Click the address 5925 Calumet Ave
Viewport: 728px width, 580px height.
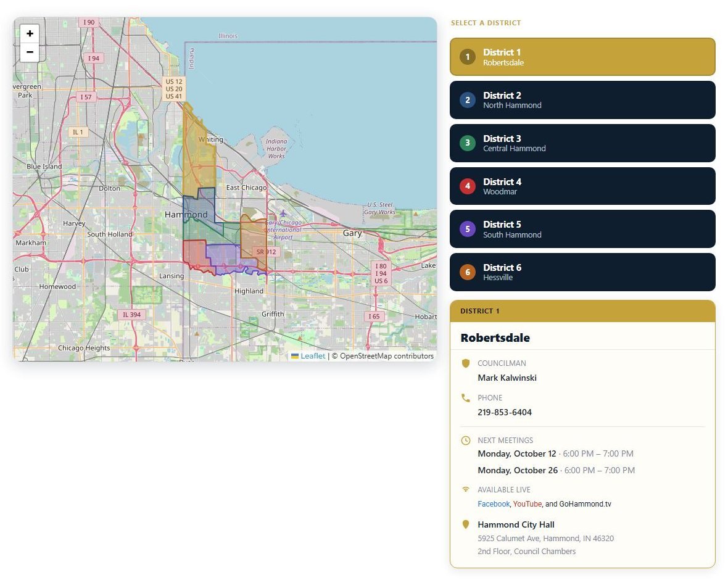(x=545, y=539)
